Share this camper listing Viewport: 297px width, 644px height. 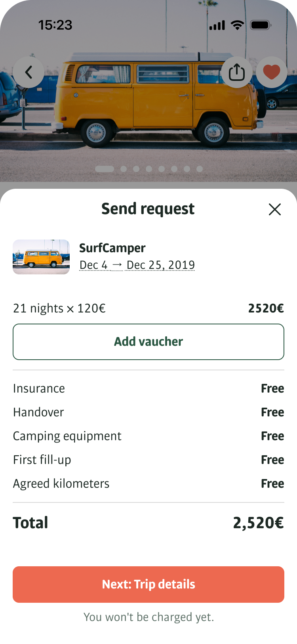coord(237,73)
